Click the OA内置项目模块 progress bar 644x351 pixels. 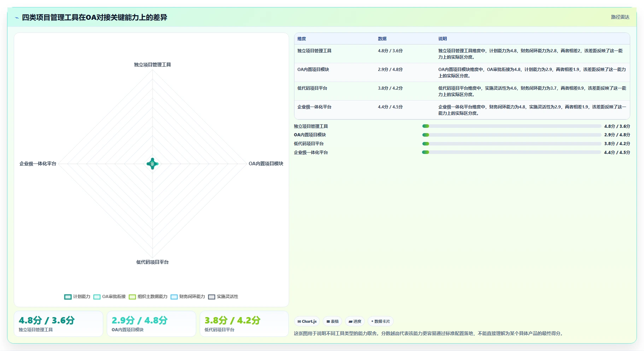click(511, 135)
